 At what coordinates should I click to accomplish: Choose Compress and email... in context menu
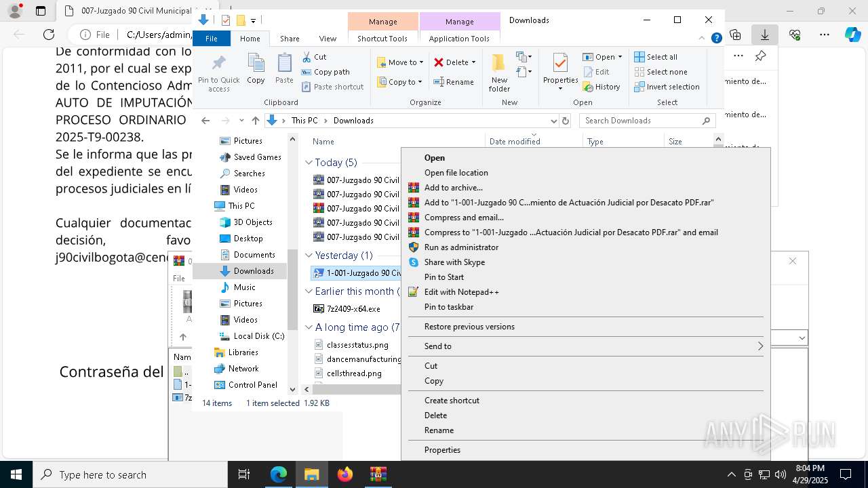pos(464,218)
